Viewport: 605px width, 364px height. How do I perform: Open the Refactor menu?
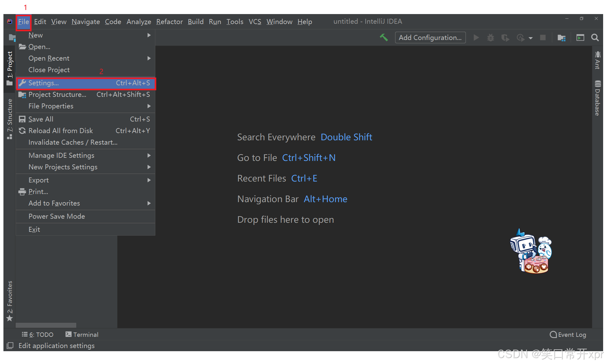(x=169, y=22)
